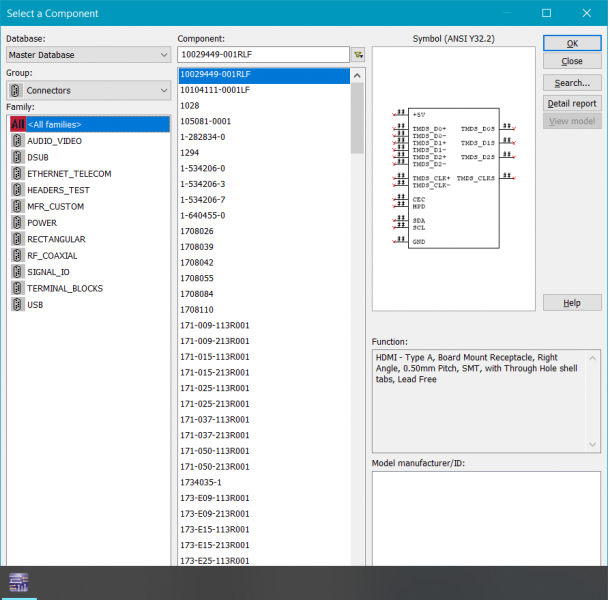This screenshot has height=600, width=610.
Task: Select the POWER family
Action: pos(42,223)
